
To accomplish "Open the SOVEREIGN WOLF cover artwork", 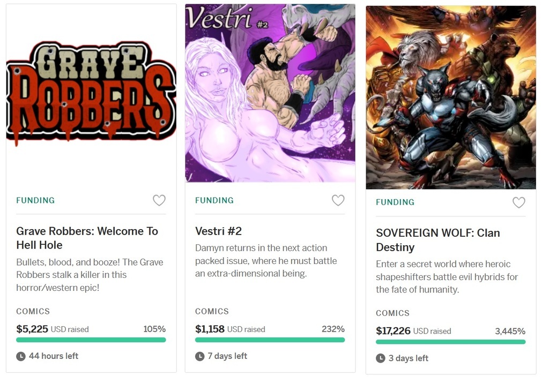I will (451, 97).
